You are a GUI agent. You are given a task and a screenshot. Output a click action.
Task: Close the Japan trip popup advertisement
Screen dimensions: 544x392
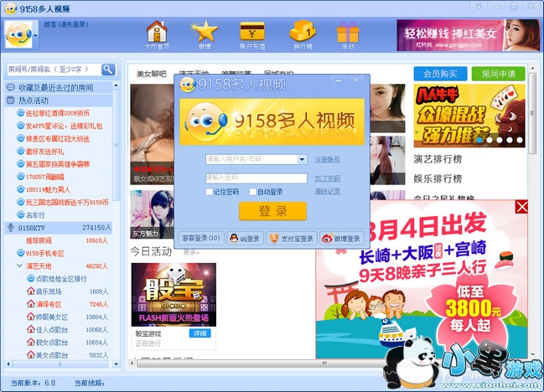pos(522,207)
